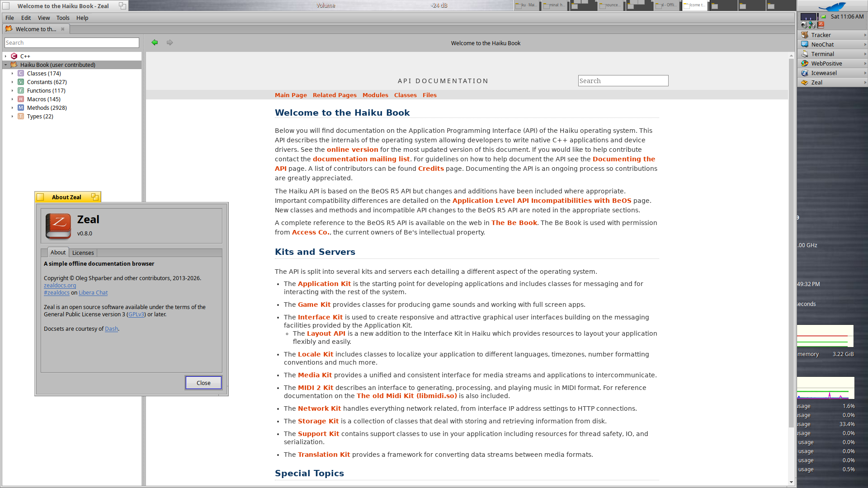Image resolution: width=868 pixels, height=488 pixels.
Task: Expand the Functions (117) node
Action: (x=12, y=90)
